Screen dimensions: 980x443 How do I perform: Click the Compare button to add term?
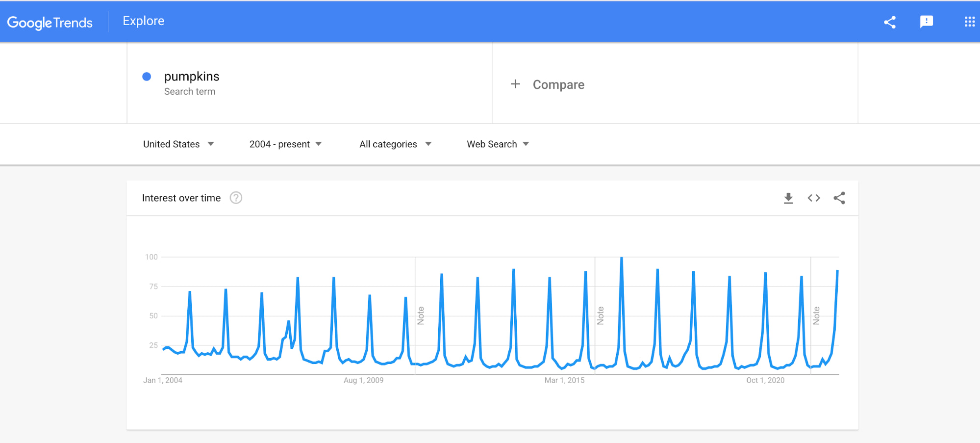[x=558, y=85]
